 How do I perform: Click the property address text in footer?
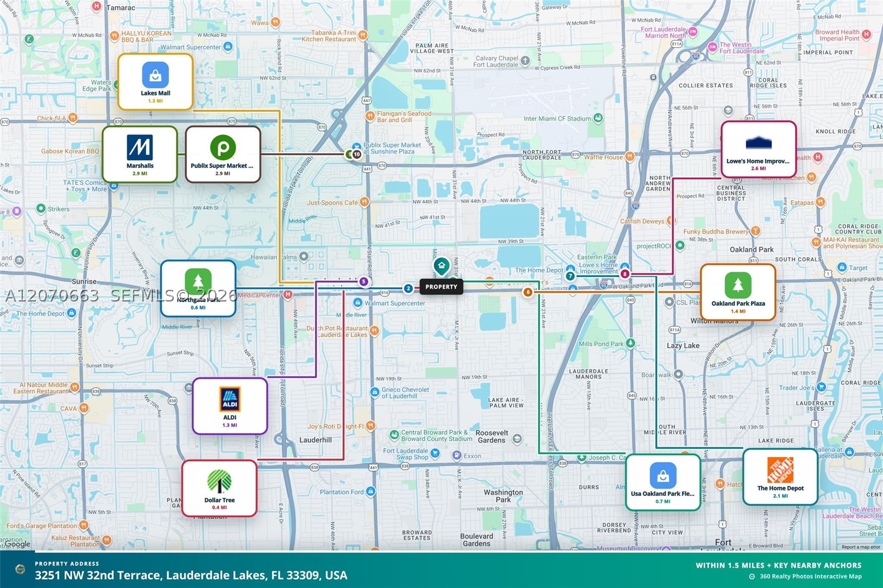[x=191, y=576]
